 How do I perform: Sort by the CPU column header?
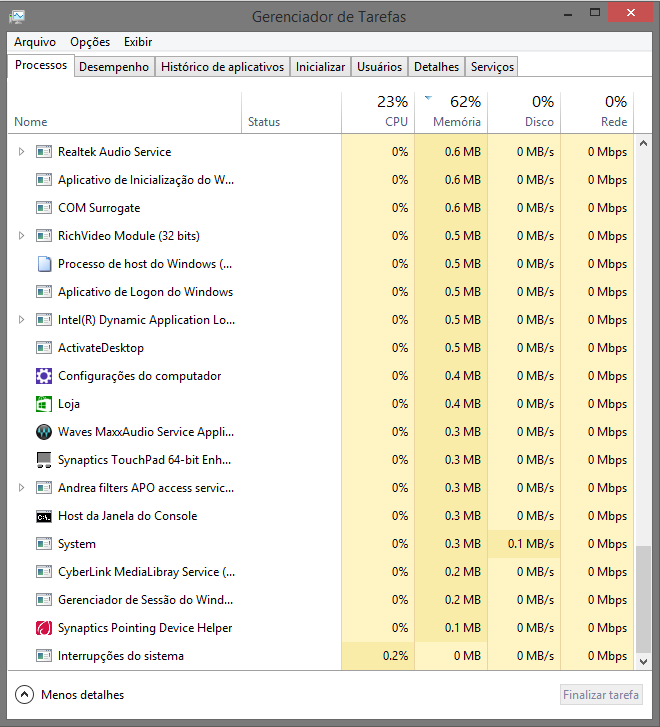tap(378, 113)
